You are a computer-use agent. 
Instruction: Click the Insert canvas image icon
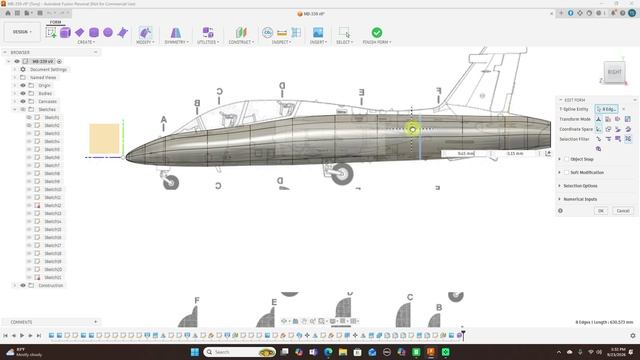point(318,33)
